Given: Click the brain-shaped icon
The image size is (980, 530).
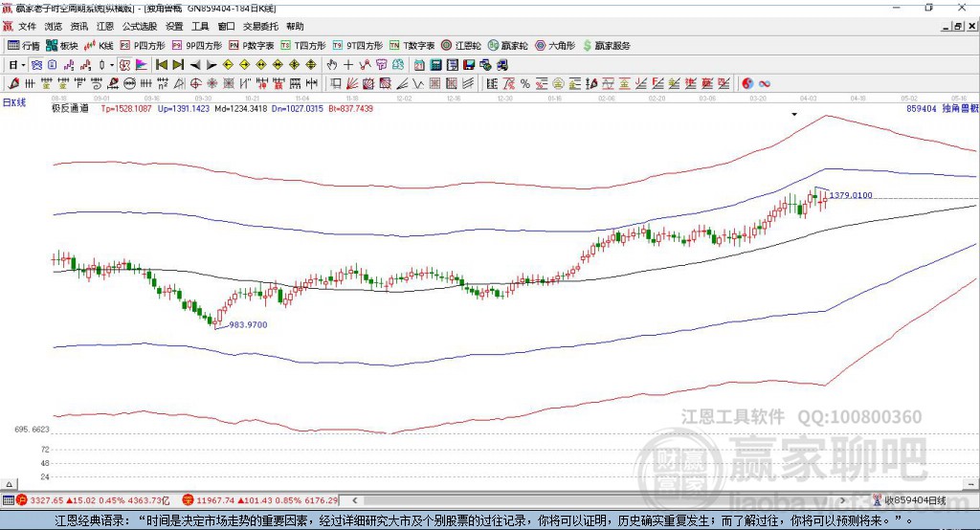Looking at the screenshot, I should 398,65.
